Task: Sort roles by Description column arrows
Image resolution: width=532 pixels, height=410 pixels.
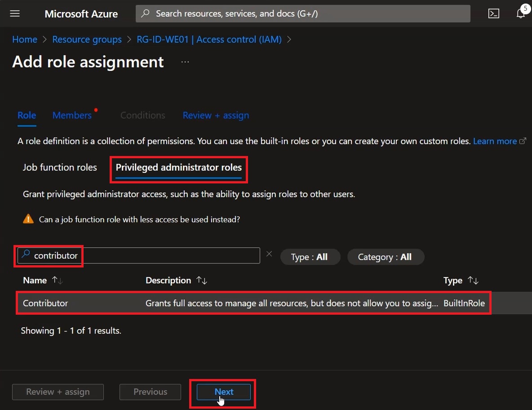Action: [202, 281]
